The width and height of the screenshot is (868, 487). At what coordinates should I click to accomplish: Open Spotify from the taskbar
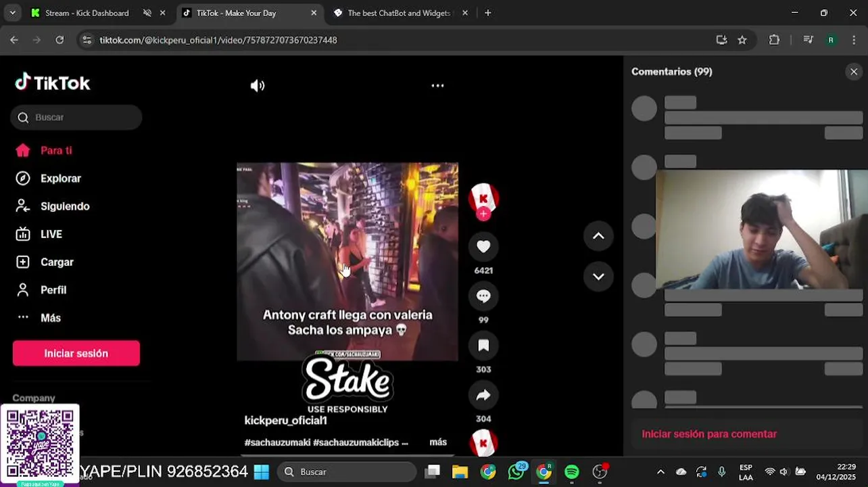[x=572, y=472]
